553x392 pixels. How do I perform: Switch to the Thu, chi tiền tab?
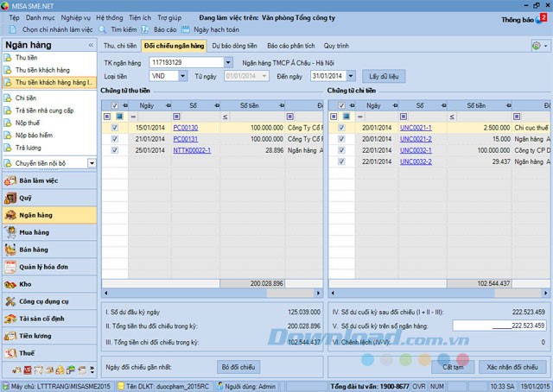click(x=120, y=44)
